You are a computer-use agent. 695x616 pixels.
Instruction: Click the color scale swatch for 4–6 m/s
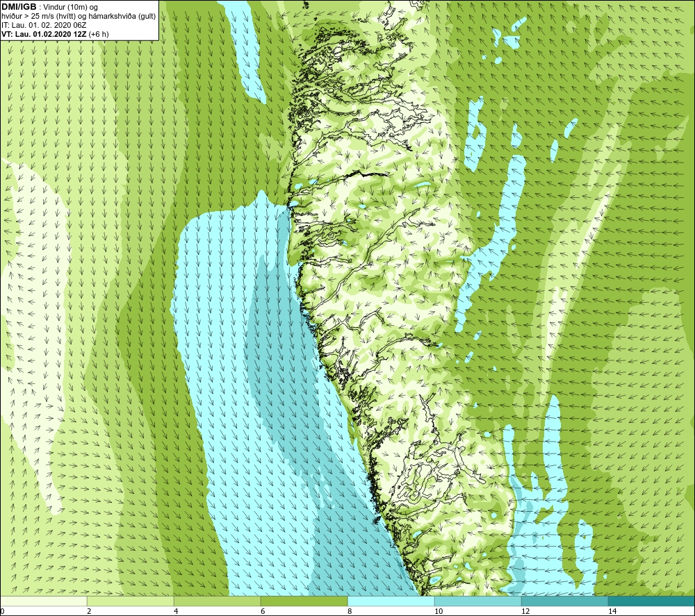pyautogui.click(x=217, y=601)
